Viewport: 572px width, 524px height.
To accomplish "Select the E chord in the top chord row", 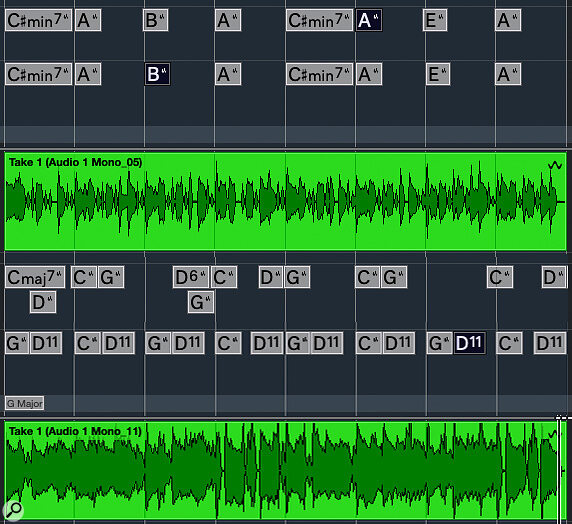I will coord(435,20).
